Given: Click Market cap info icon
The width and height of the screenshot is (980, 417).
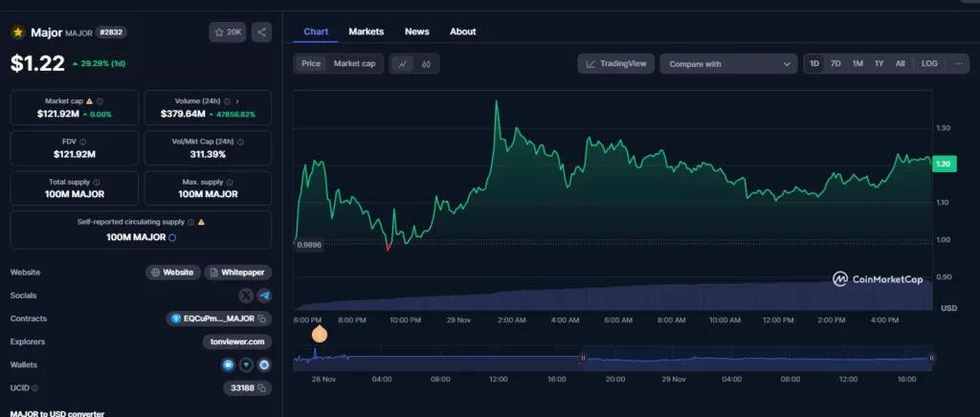Looking at the screenshot, I should [100, 101].
